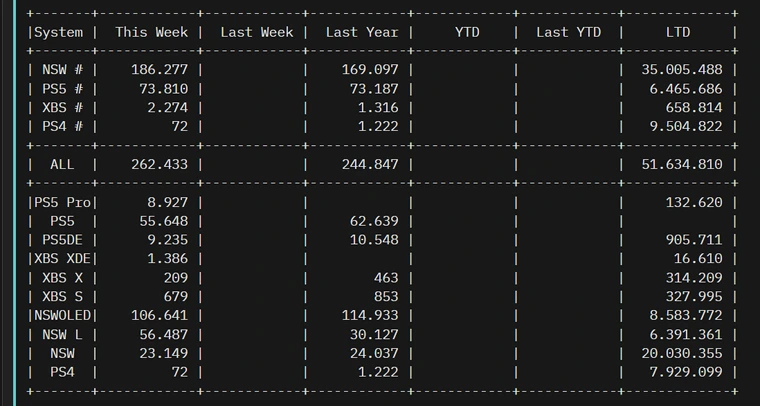The height and width of the screenshot is (406, 760).
Task: Click the LTD value 314.209
Action: [694, 278]
